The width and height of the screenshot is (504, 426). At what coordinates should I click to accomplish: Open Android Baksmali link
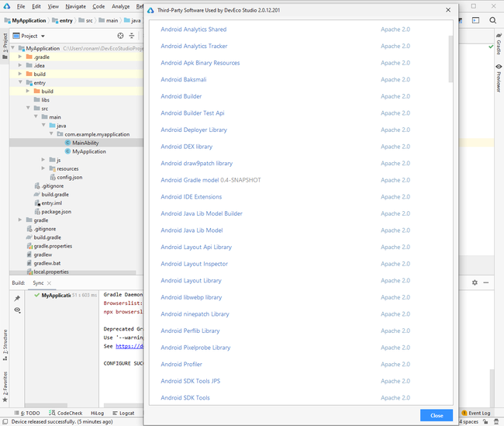[184, 79]
